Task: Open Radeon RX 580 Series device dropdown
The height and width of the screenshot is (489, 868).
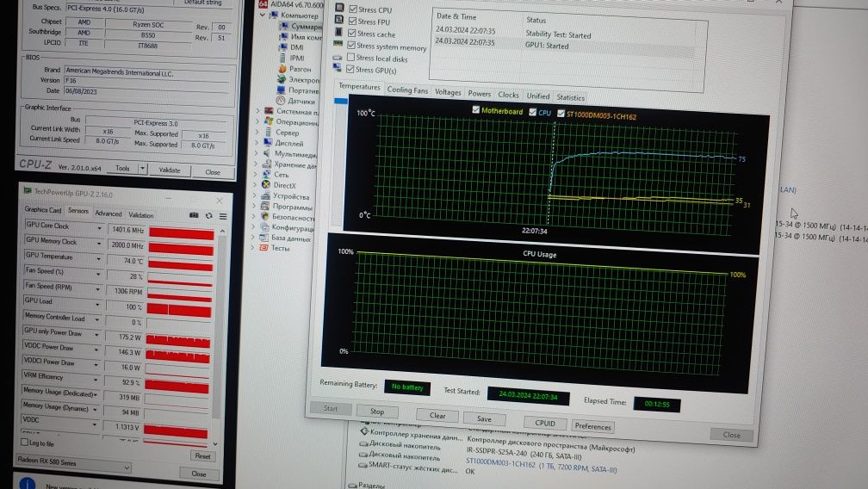Action: coord(127,468)
